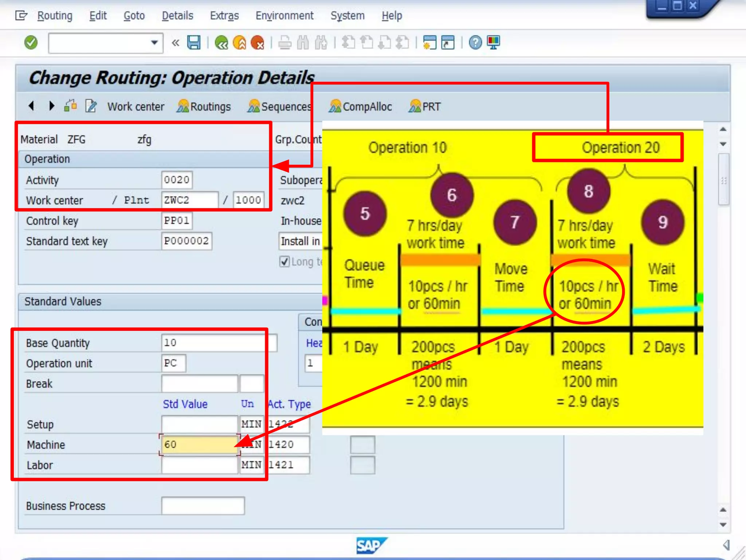
Task: Click the green checkmark Enter icon
Action: coord(31,43)
